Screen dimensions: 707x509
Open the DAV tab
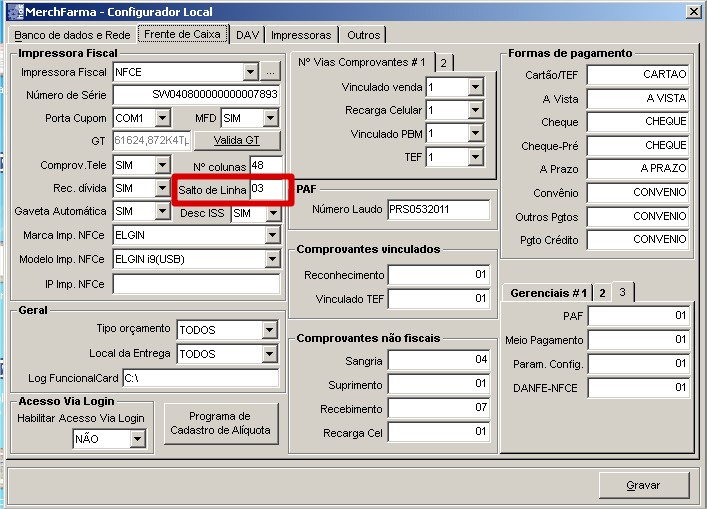(x=247, y=35)
